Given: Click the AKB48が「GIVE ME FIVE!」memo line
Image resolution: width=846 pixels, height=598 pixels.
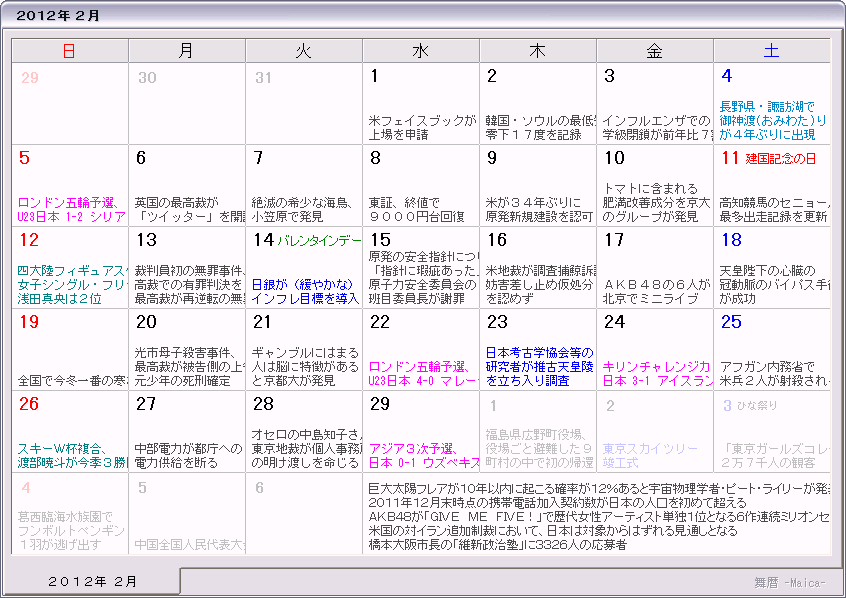Looking at the screenshot, I should [x=599, y=517].
